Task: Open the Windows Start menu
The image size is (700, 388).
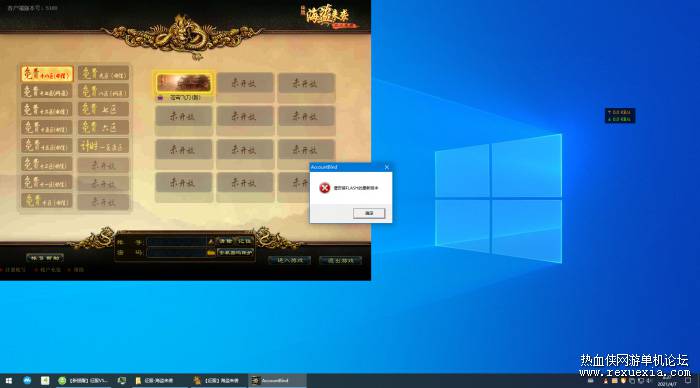Action: click(8, 381)
